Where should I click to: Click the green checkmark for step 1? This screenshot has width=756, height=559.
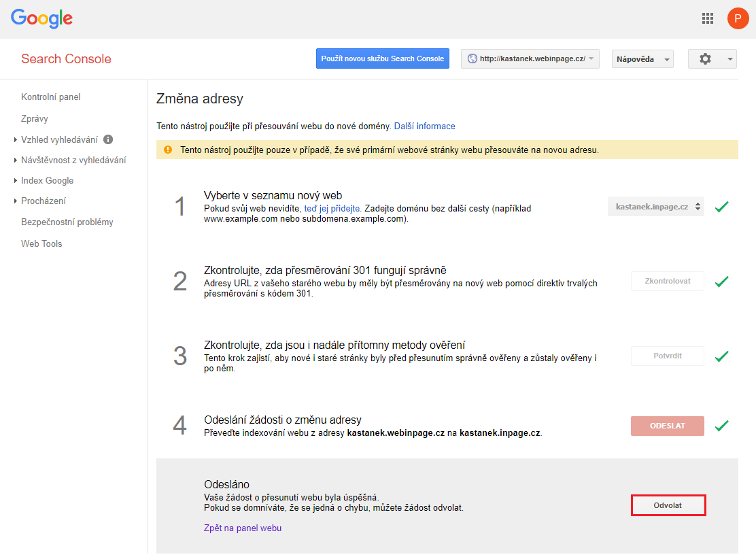click(722, 207)
